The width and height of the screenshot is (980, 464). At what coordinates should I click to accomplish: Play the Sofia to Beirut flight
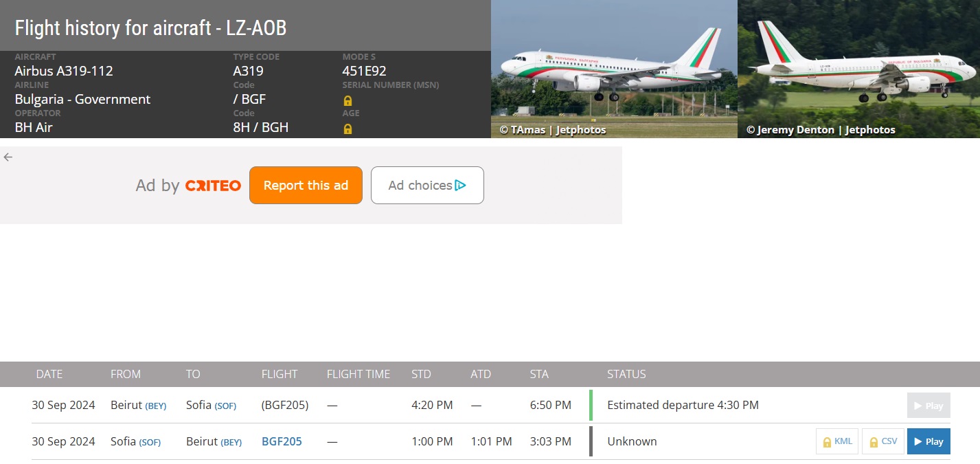(928, 441)
